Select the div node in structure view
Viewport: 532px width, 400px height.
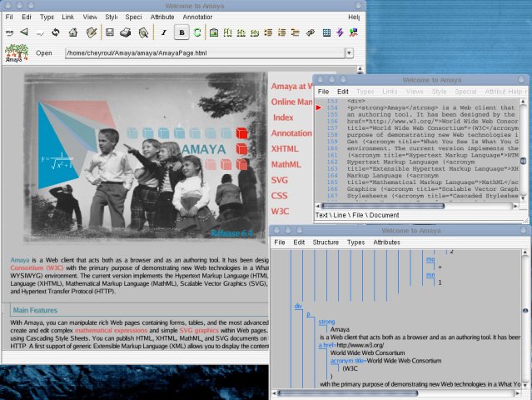(x=298, y=307)
